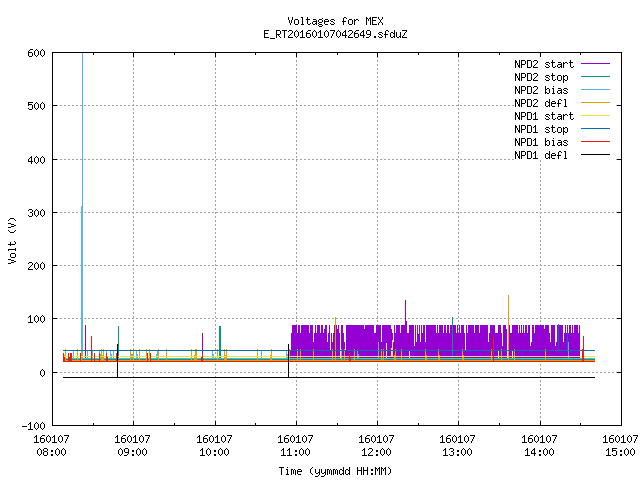
Task: Click the 'NPD2 start' legend label
Action: [x=544, y=64]
